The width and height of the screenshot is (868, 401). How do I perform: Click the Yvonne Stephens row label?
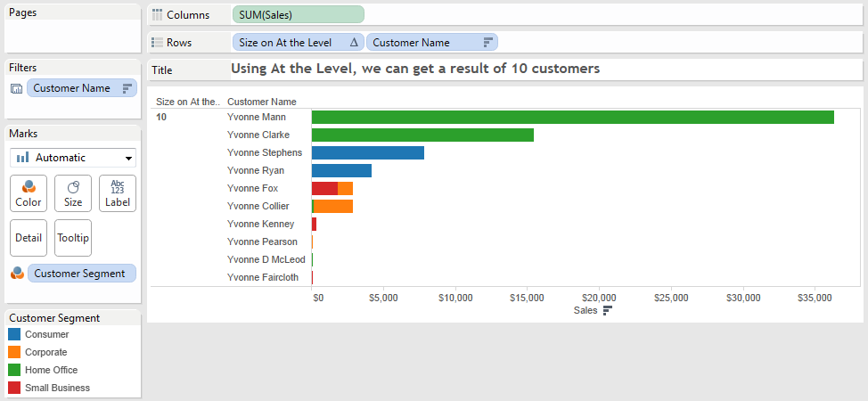tap(265, 152)
